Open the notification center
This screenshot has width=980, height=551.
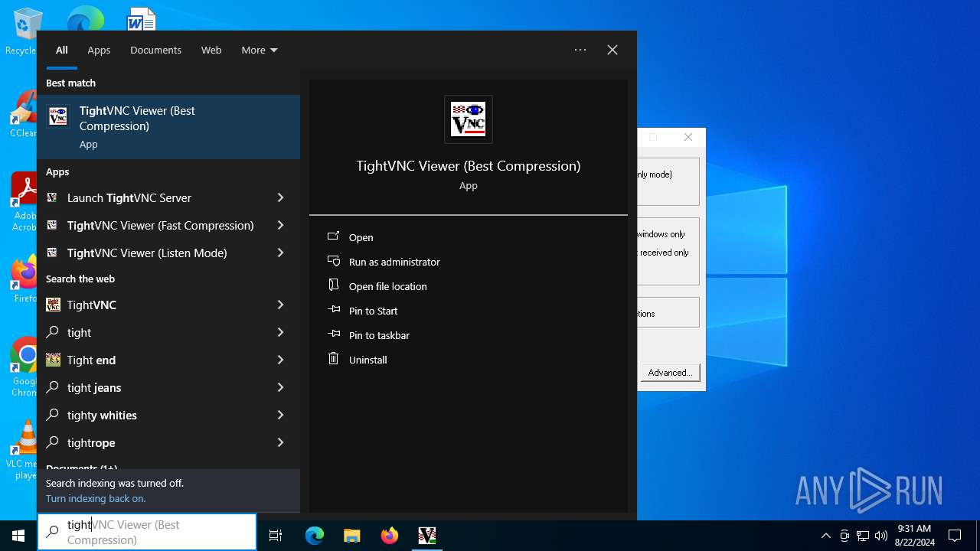pyautogui.click(x=955, y=536)
